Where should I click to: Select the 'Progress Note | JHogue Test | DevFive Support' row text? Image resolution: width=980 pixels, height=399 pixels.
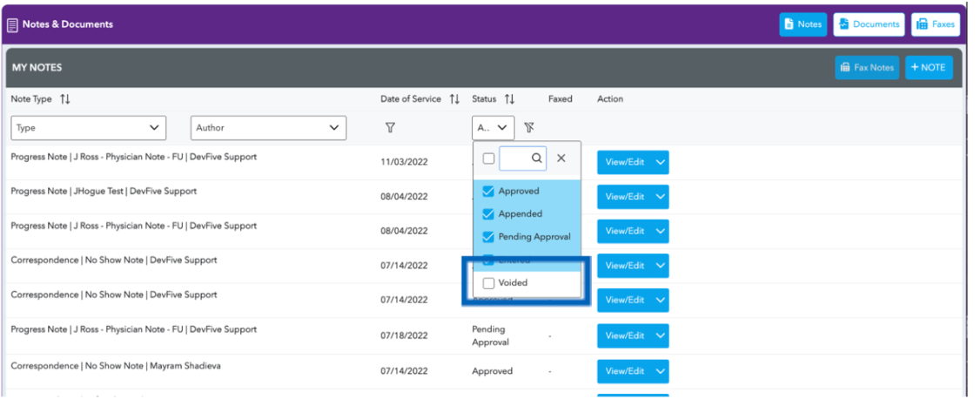point(104,192)
